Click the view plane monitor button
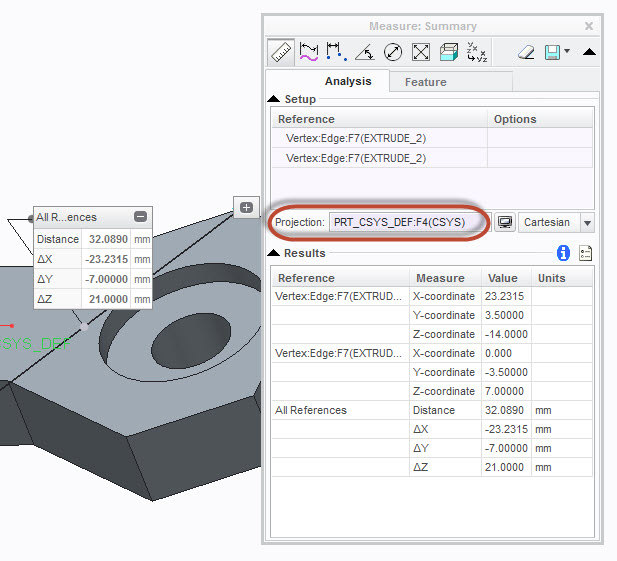The image size is (617, 561). (x=505, y=222)
